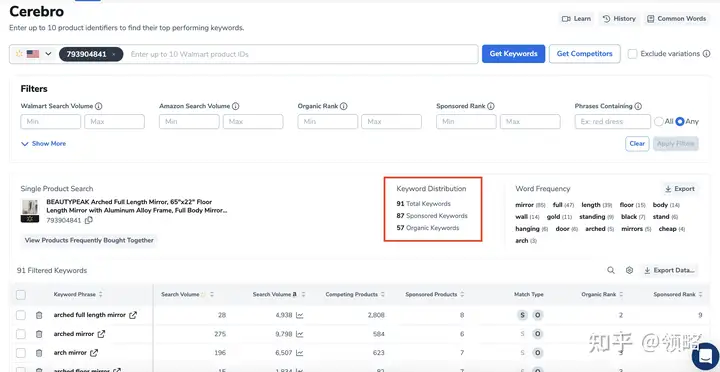Image resolution: width=720 pixels, height=372 pixels.
Task: Click the Clear filters button
Action: [x=637, y=144]
